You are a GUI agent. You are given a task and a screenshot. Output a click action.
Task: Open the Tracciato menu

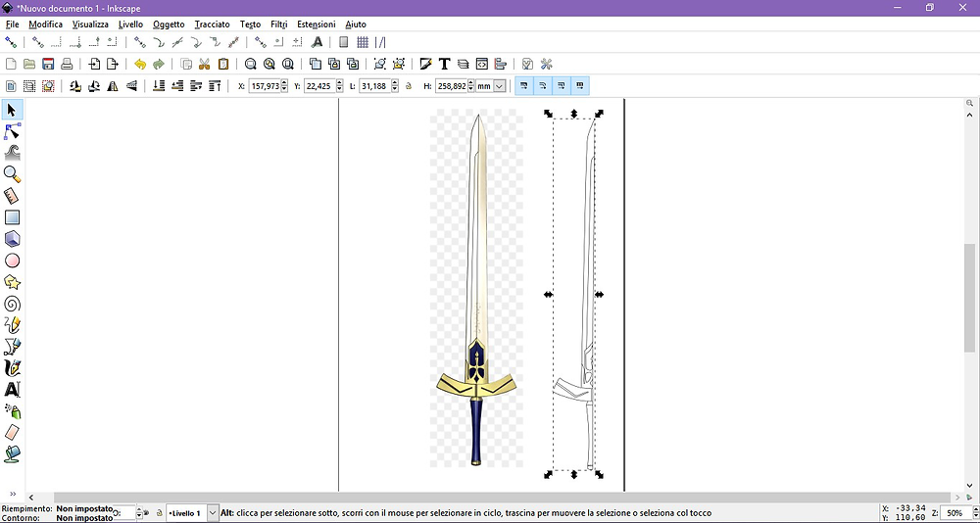pos(212,24)
